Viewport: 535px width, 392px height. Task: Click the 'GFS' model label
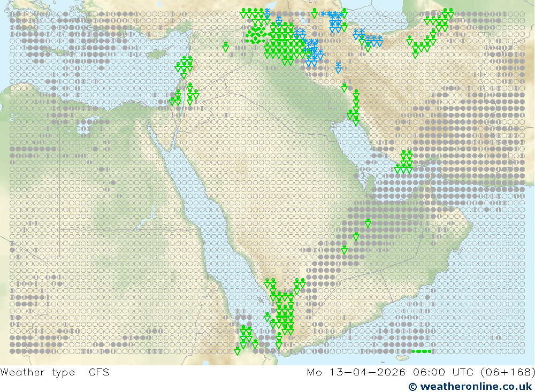click(100, 372)
